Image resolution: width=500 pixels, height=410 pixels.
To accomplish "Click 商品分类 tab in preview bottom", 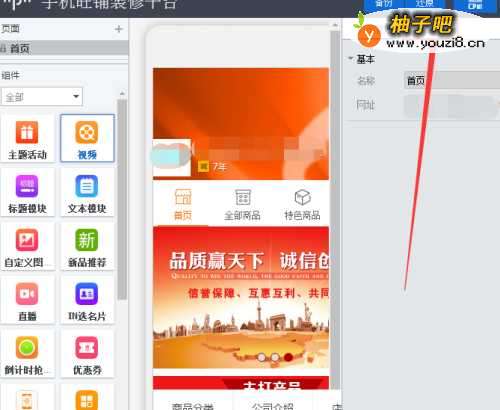I will (193, 406).
